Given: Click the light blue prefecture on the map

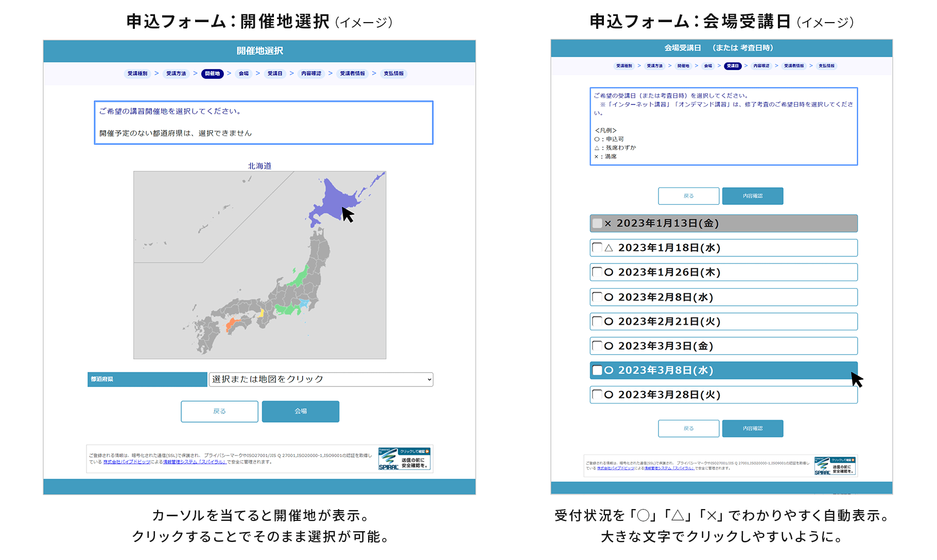Looking at the screenshot, I should 305,303.
